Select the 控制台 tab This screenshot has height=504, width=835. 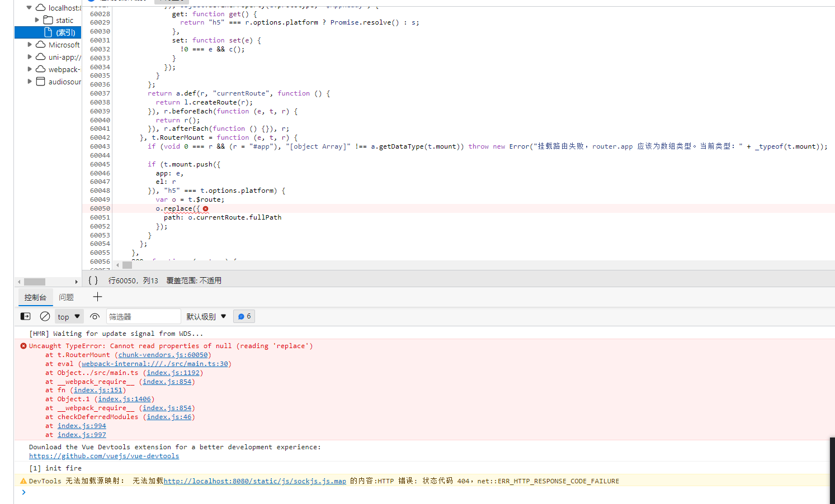[35, 297]
